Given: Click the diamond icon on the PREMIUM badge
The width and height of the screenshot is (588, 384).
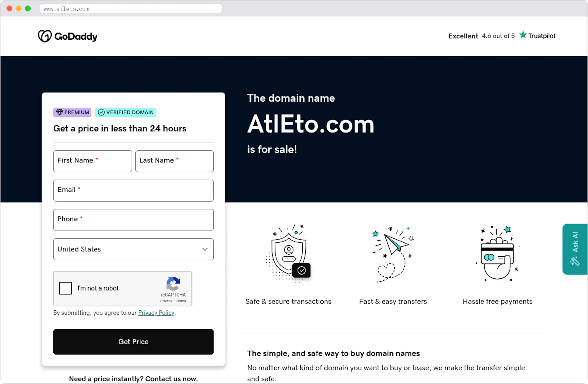Looking at the screenshot, I should pos(60,112).
